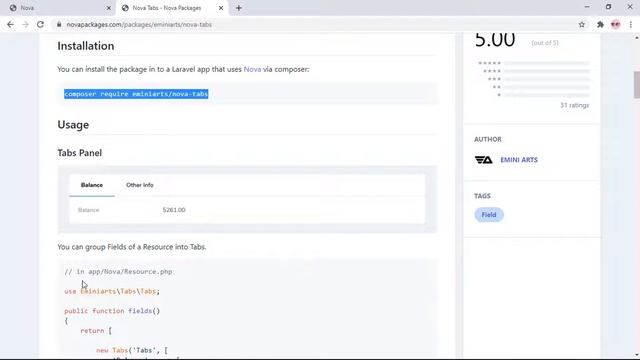Click the code line use Eminiarts\Tabs\Tabs;
The height and width of the screenshot is (360, 640).
pos(112,291)
